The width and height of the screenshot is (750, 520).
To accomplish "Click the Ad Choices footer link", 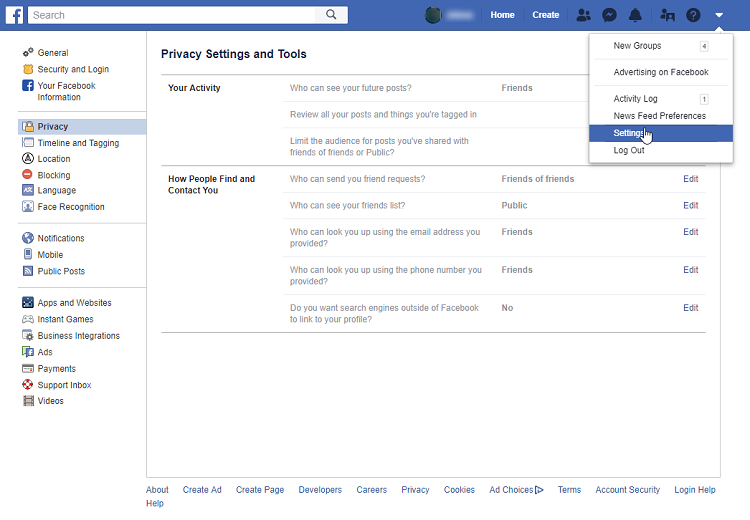I will click(516, 490).
